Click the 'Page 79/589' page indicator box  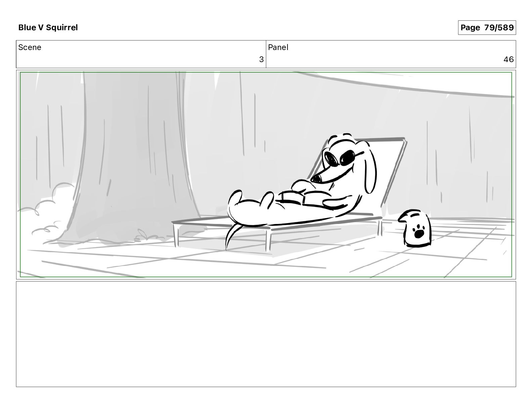[487, 28]
